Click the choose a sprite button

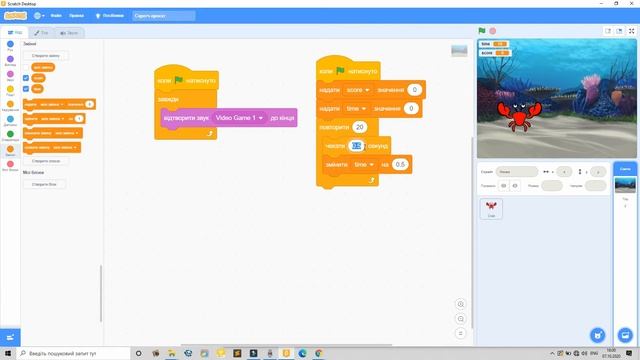tap(598, 335)
